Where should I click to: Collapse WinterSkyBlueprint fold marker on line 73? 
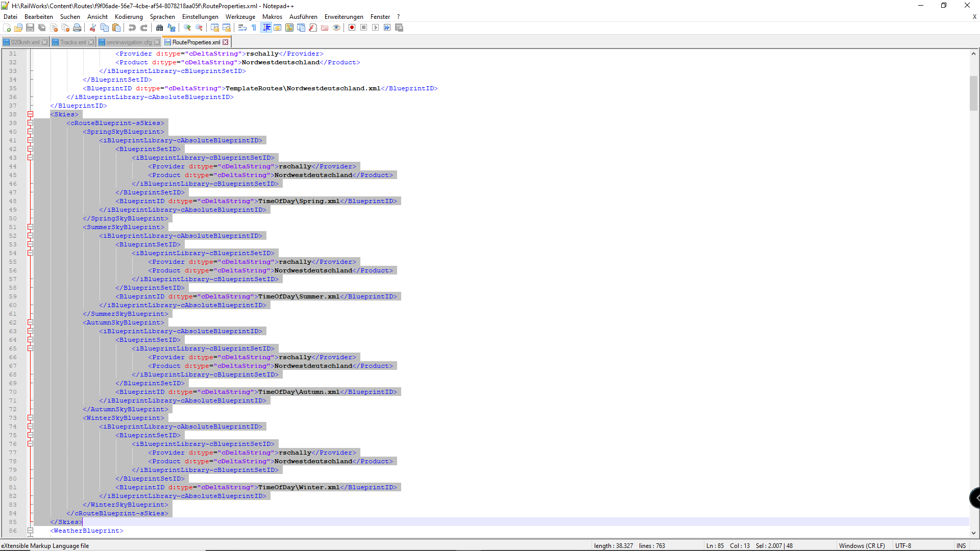point(30,418)
